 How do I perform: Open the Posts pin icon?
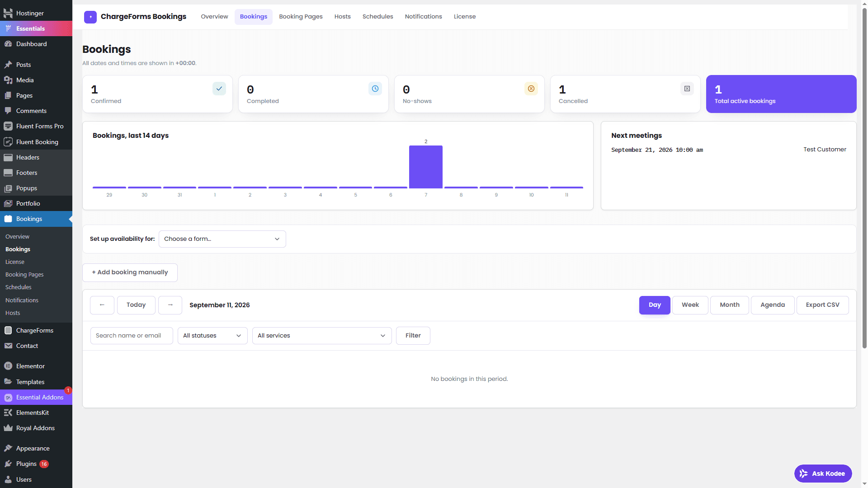(8, 65)
